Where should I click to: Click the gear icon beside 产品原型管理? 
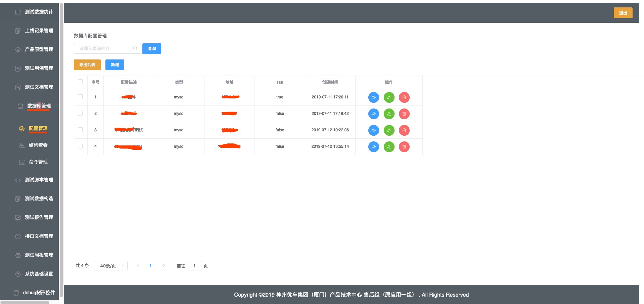(18, 50)
